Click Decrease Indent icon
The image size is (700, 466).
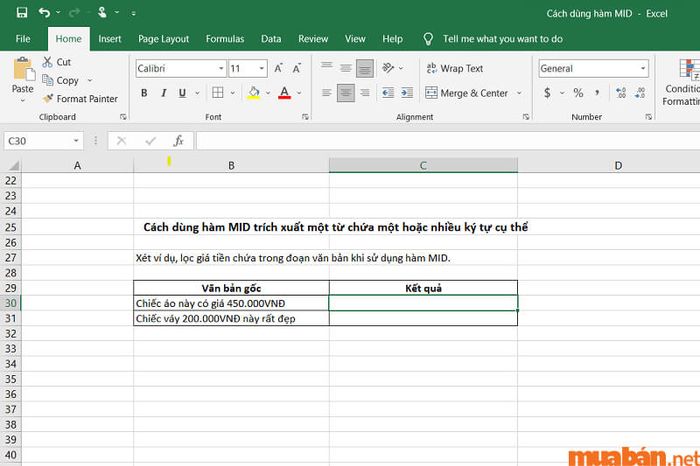(388, 93)
